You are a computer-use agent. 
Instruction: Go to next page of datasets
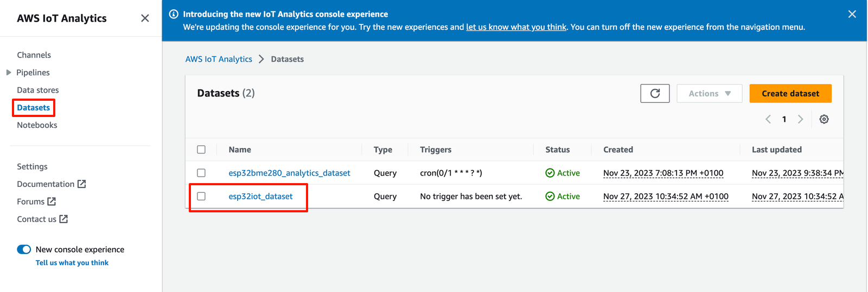800,119
